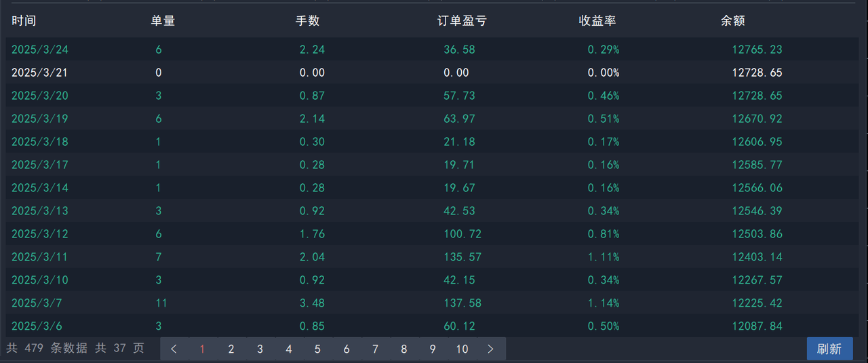Image resolution: width=868 pixels, height=363 pixels.
Task: Jump to page 2
Action: pos(231,349)
